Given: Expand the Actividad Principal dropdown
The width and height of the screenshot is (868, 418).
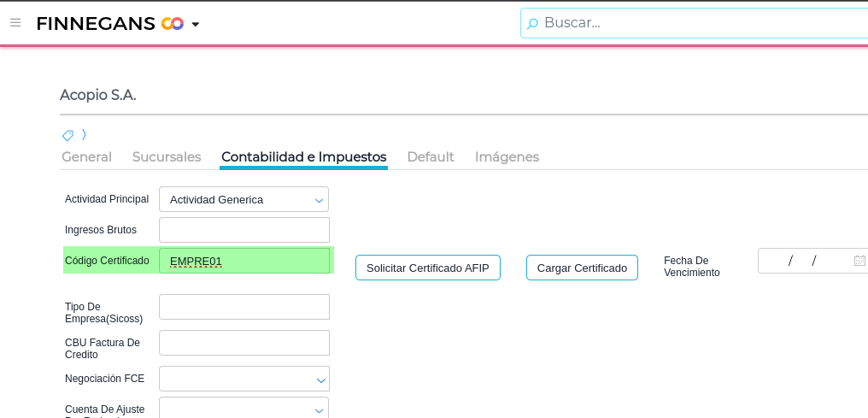Looking at the screenshot, I should (319, 200).
